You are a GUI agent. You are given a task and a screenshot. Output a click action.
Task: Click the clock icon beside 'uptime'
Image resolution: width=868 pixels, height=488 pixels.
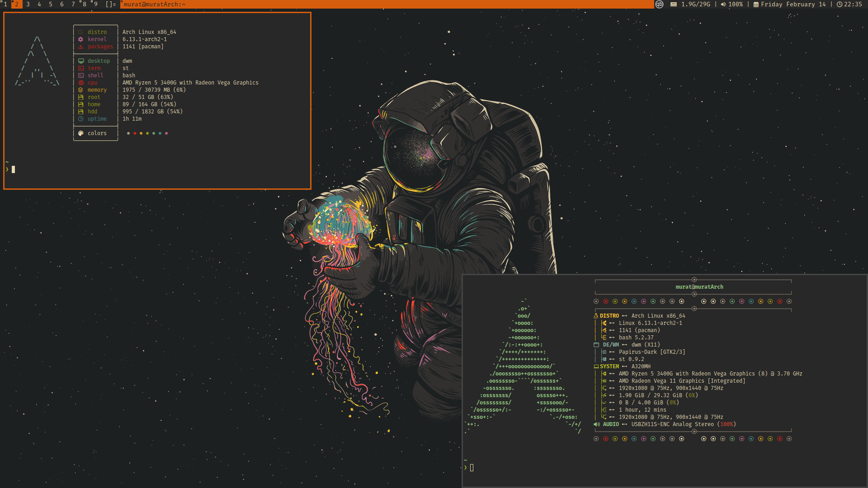[80, 119]
